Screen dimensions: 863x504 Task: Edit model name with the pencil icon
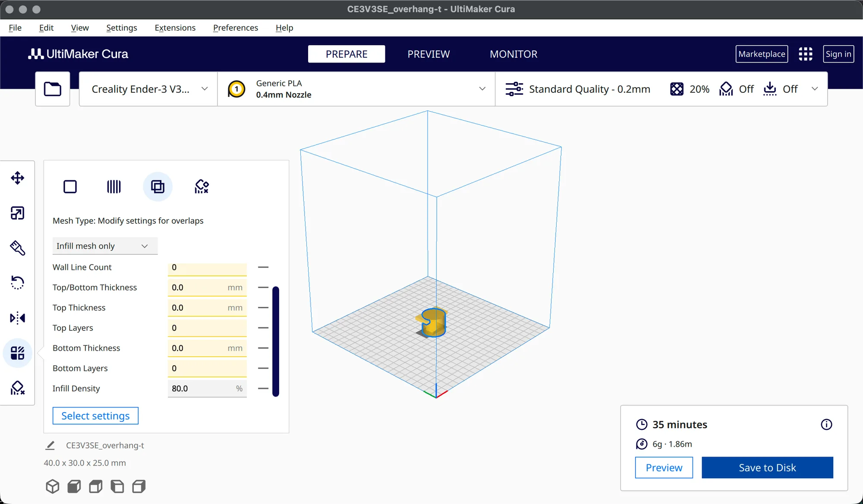click(50, 445)
